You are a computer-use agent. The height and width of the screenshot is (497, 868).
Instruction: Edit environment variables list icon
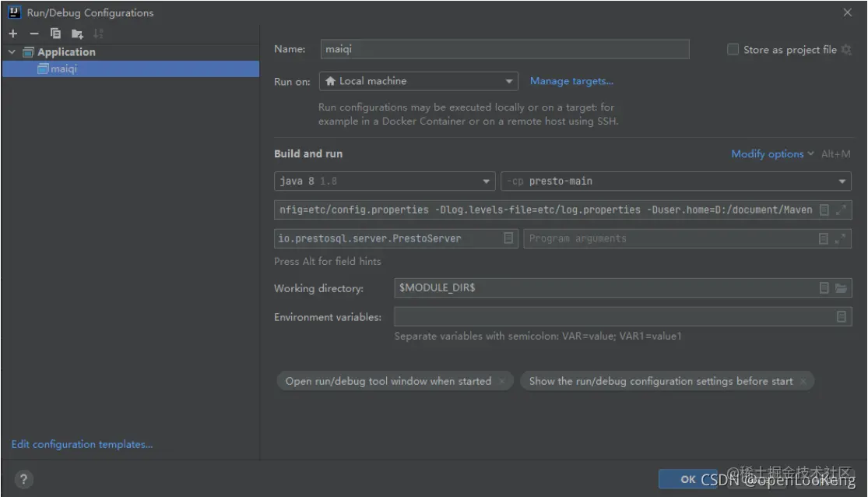(x=841, y=317)
